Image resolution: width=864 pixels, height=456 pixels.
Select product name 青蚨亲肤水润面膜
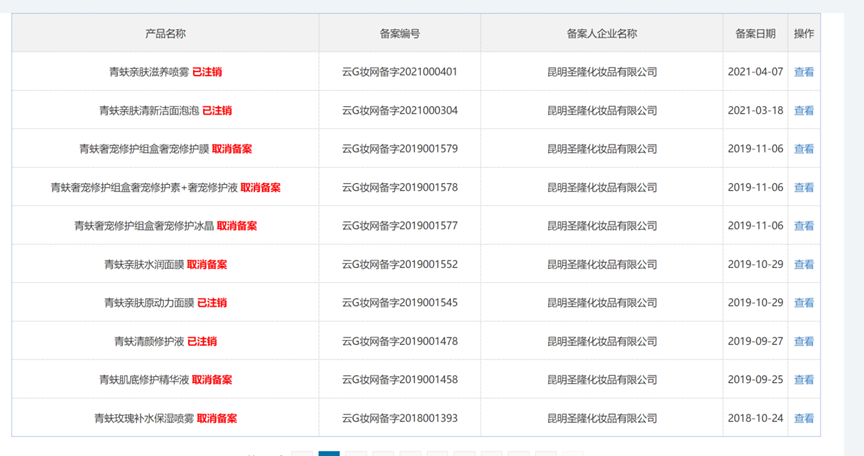tap(144, 264)
